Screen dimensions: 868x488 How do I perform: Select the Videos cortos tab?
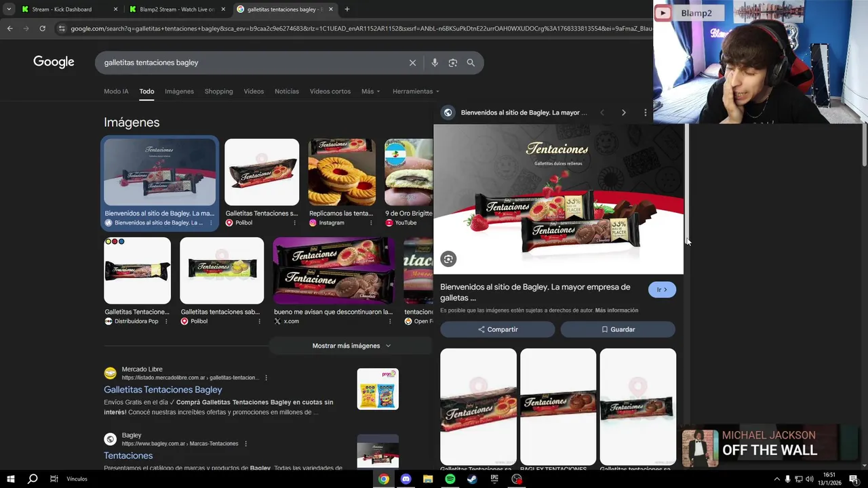330,91
